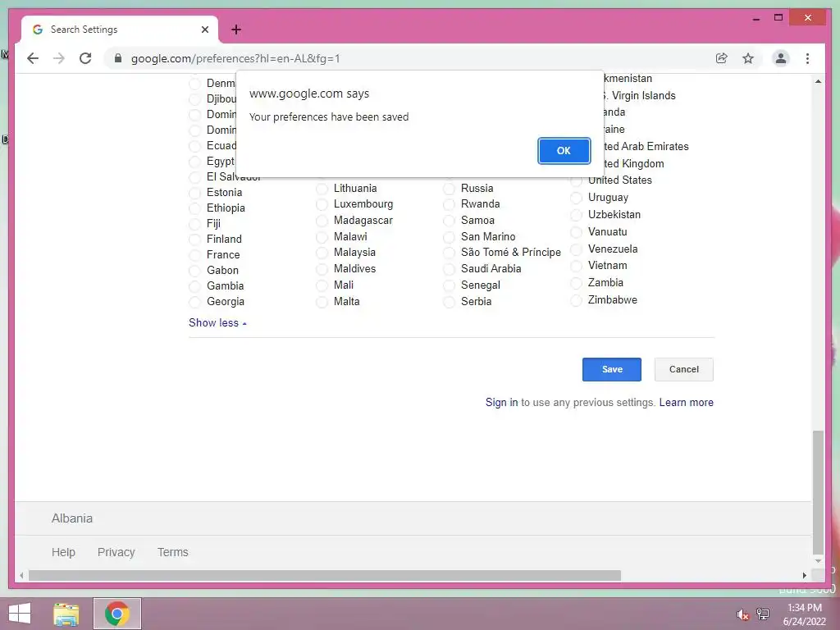840x630 pixels.
Task: Select the Lithuania radio button
Action: point(322,189)
